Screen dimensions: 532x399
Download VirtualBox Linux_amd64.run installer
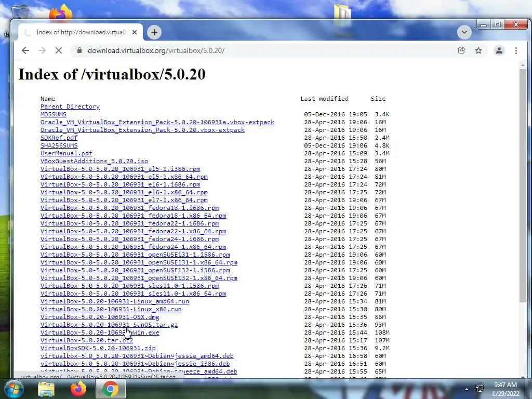coord(115,302)
